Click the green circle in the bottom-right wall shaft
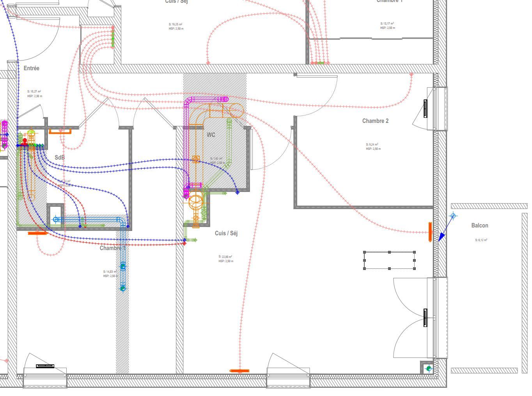This screenshot has height=396, width=532. [x=429, y=368]
